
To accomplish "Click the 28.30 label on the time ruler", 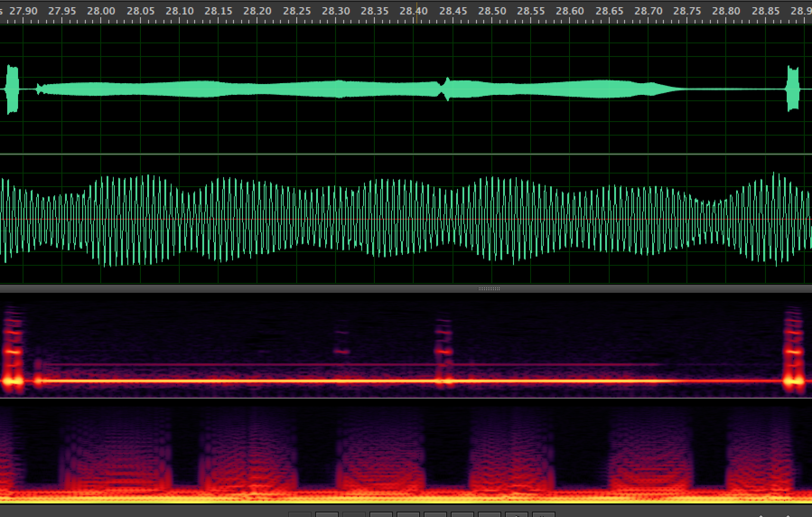I will [x=336, y=11].
